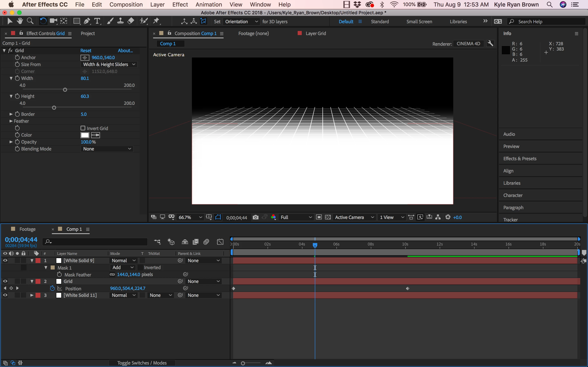Select the Zoom magnifier tool

[30, 21]
